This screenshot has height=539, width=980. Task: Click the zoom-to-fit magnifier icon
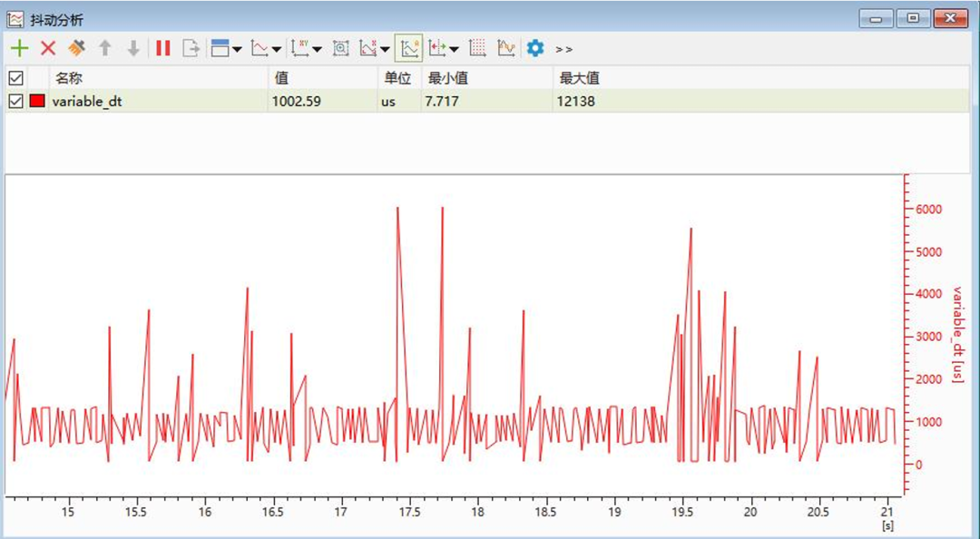coord(340,48)
